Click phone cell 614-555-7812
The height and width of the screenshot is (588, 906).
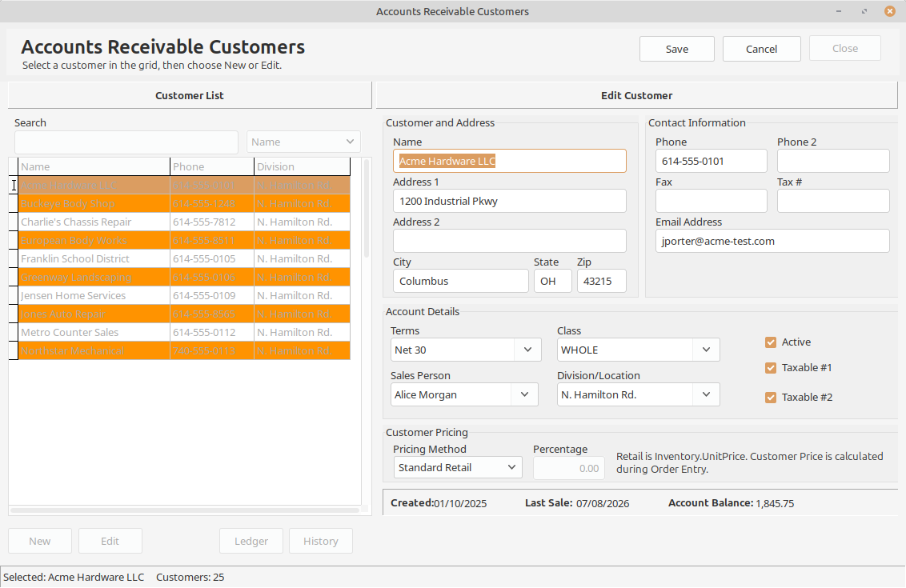212,222
